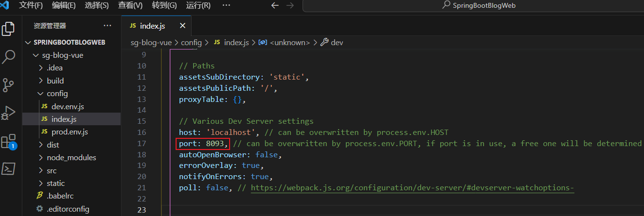Open the Extensions view with badge
The height and width of the screenshot is (216, 644).
tap(8, 141)
